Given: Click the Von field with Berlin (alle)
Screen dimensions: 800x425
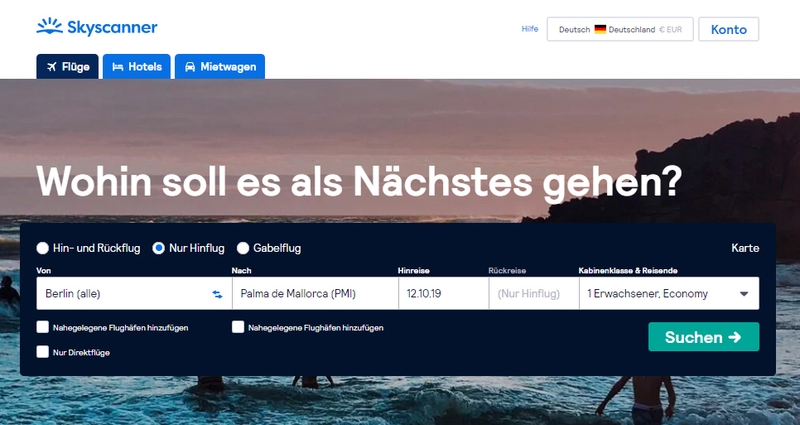Looking at the screenshot, I should tap(134, 293).
